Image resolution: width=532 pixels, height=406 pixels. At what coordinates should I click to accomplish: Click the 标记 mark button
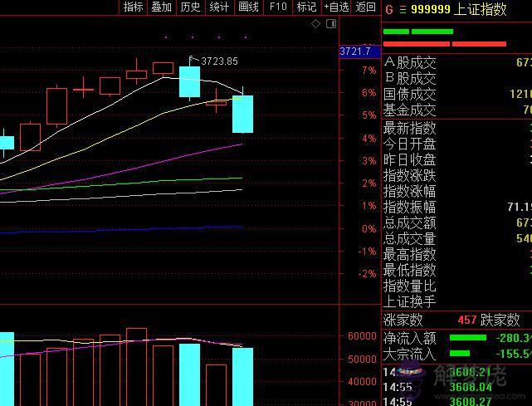[305, 7]
